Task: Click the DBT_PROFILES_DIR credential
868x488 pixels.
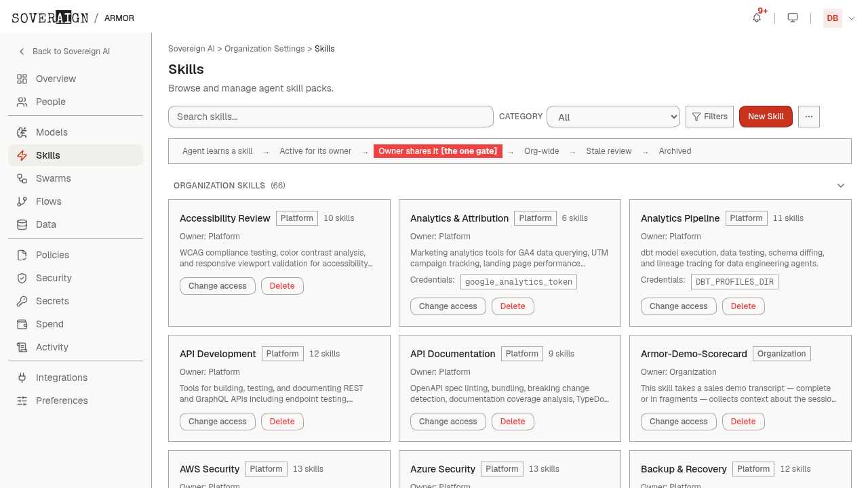Action: pyautogui.click(x=734, y=282)
